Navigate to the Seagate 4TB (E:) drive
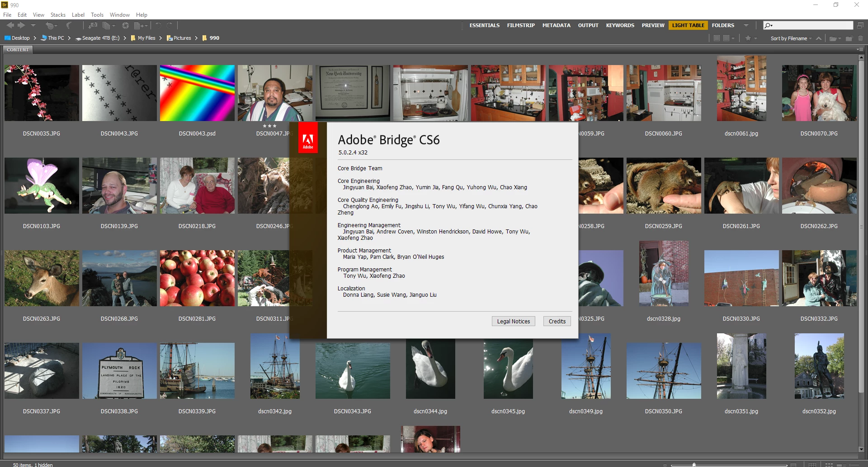Screen dimensions: 868x467 point(98,38)
